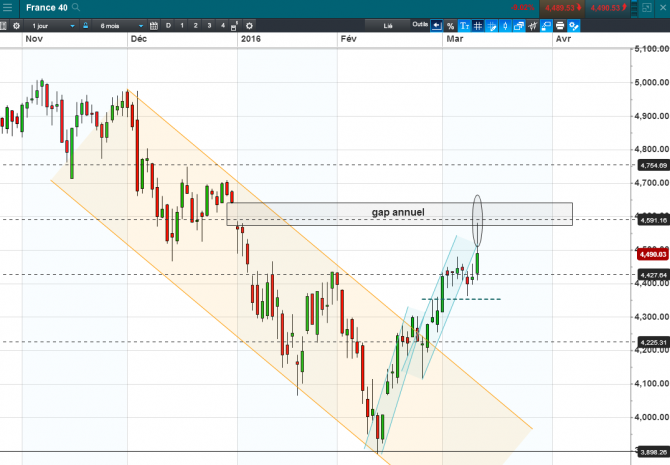Click the 3,898.26 price level label

653,452
